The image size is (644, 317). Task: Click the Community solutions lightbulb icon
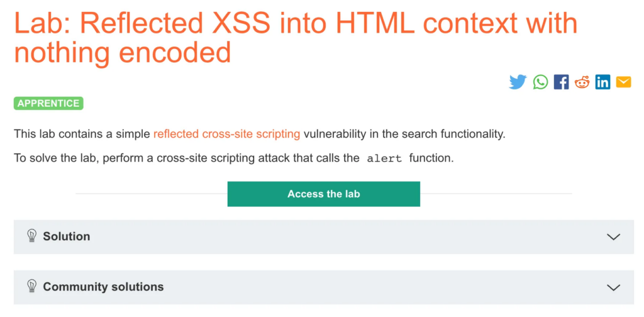(x=31, y=286)
